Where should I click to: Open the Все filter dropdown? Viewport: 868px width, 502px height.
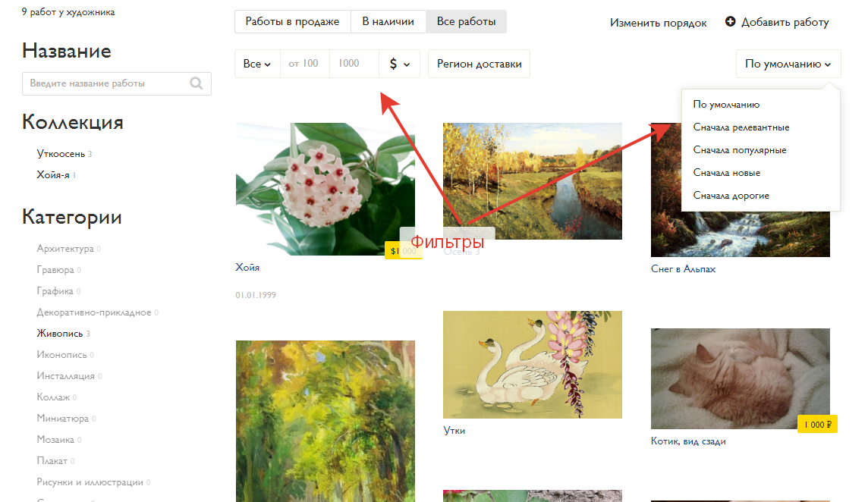point(257,64)
